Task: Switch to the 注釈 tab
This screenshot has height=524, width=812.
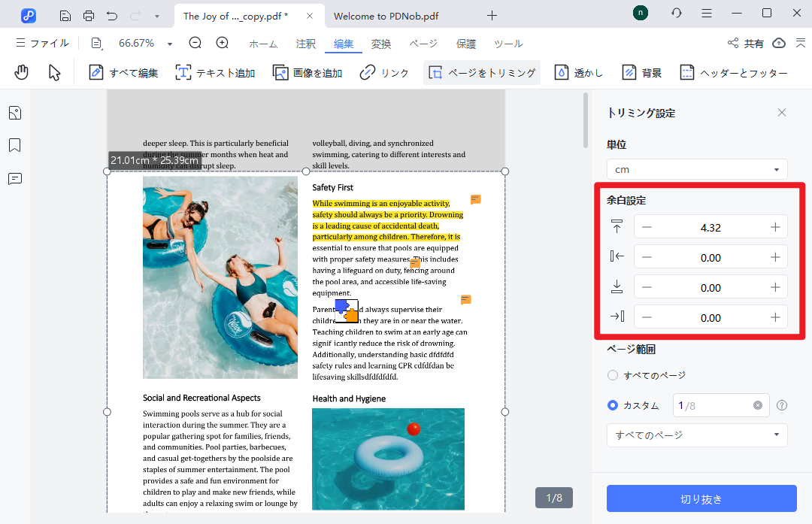Action: tap(305, 44)
